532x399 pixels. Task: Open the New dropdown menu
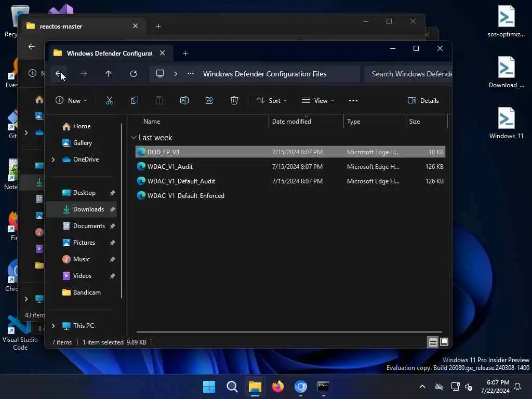(x=71, y=100)
